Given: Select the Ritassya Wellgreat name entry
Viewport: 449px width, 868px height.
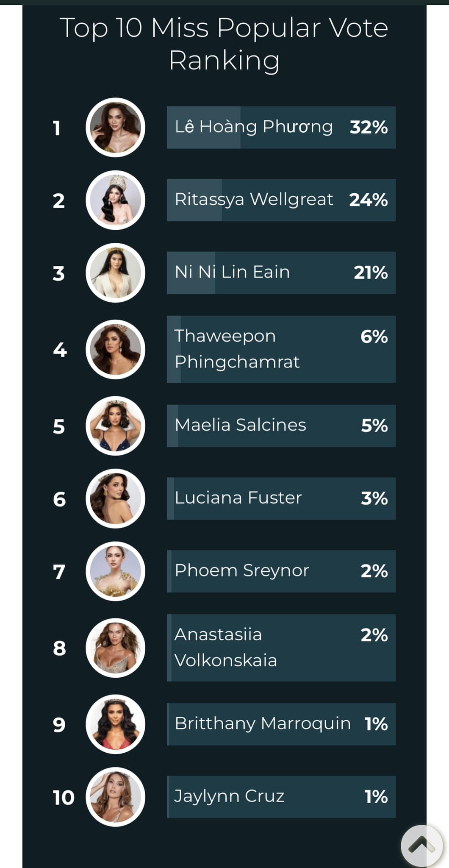Looking at the screenshot, I should pyautogui.click(x=254, y=200).
